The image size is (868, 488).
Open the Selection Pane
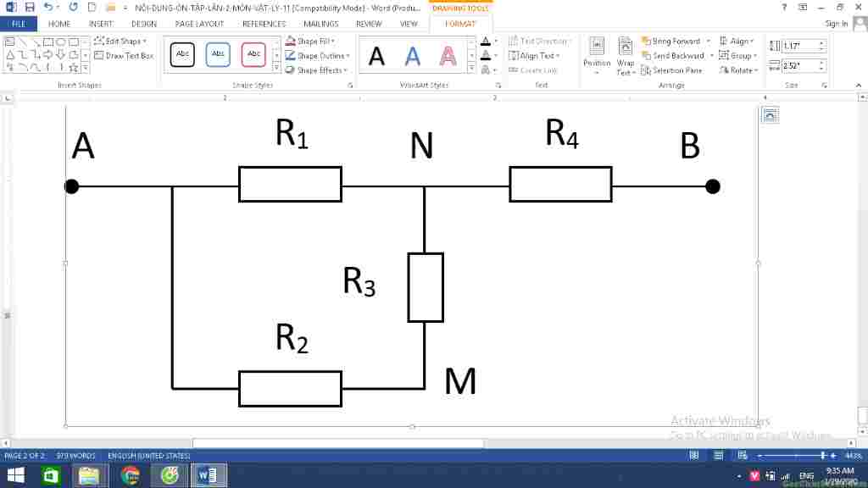click(676, 70)
